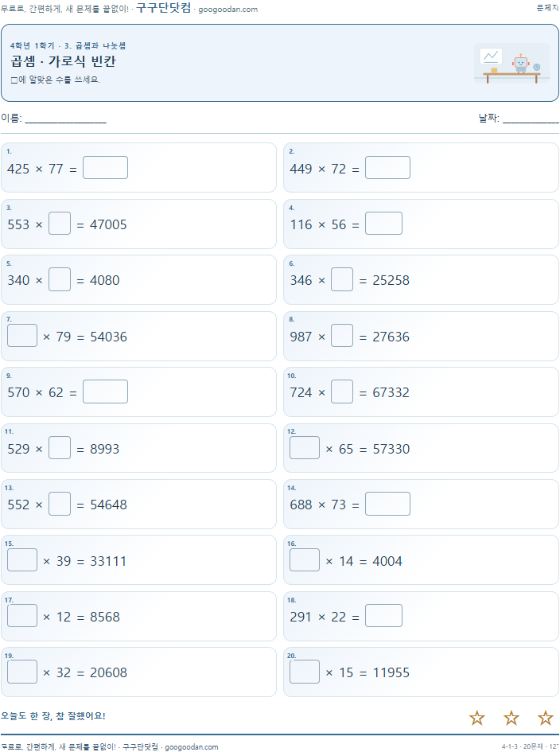Click the result 67332 in problem 10

click(391, 392)
